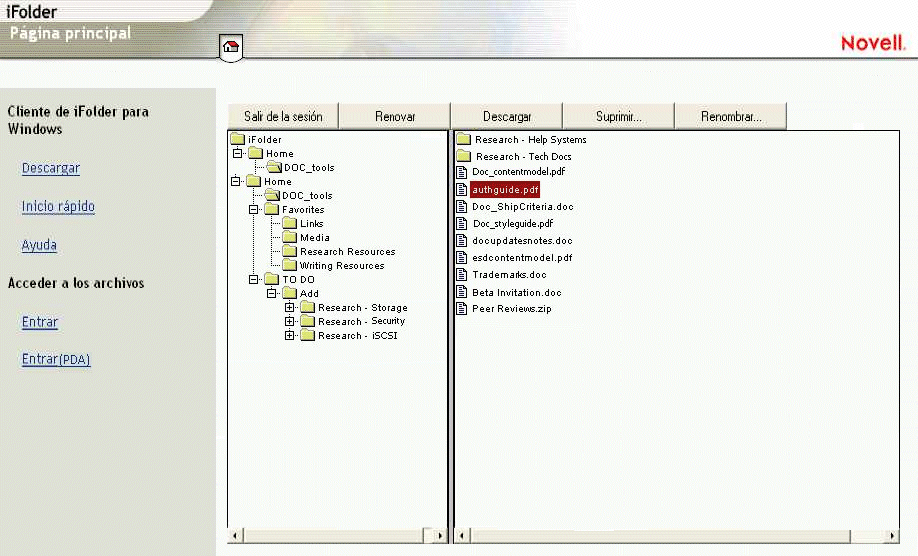Click the Salir de la sesión button
This screenshot has height=556, width=918.
pyautogui.click(x=283, y=116)
